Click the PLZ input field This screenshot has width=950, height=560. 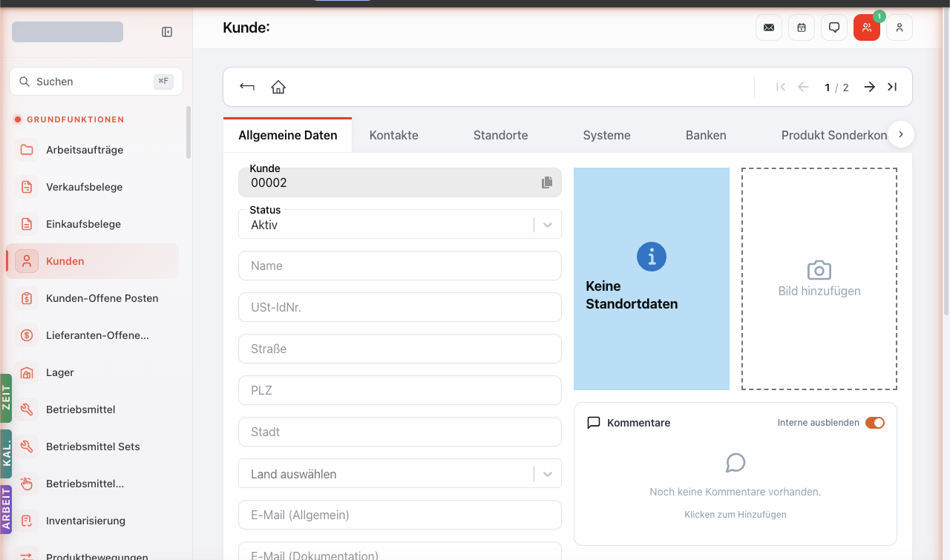click(x=400, y=390)
